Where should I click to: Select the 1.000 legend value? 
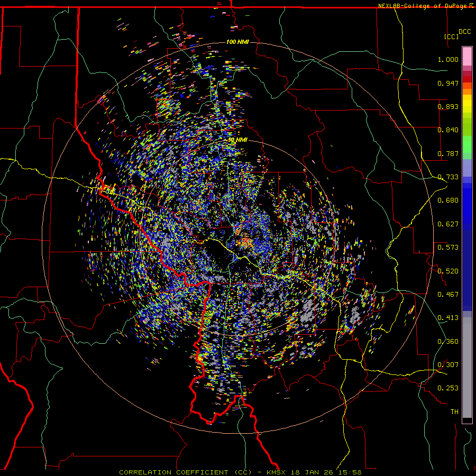coord(448,59)
